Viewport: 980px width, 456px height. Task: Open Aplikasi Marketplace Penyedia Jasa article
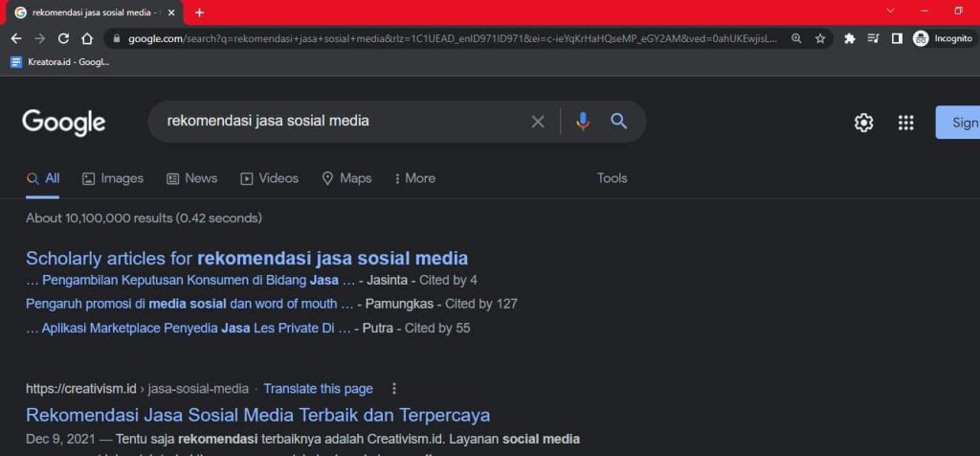click(x=189, y=328)
